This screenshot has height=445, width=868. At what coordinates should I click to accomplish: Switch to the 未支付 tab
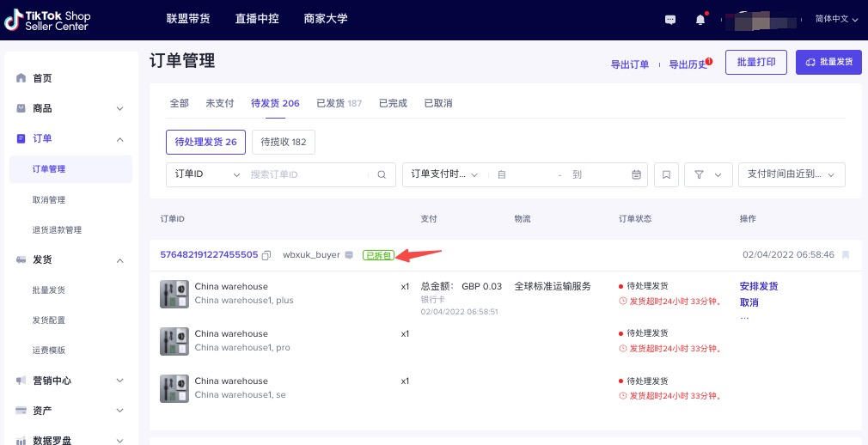(220, 103)
